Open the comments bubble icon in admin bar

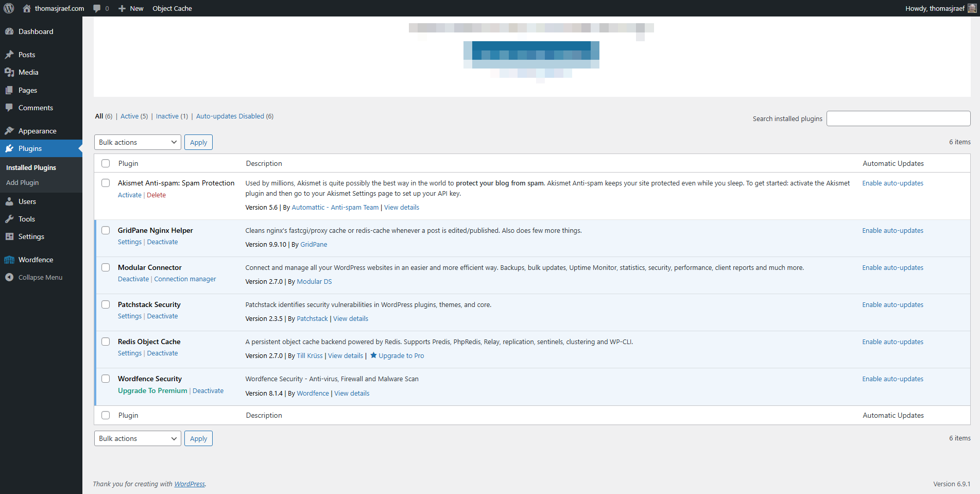97,8
